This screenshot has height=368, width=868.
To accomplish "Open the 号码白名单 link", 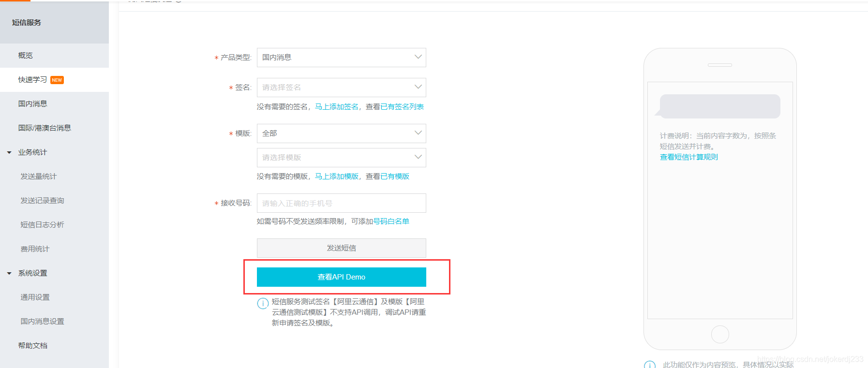I will (391, 221).
